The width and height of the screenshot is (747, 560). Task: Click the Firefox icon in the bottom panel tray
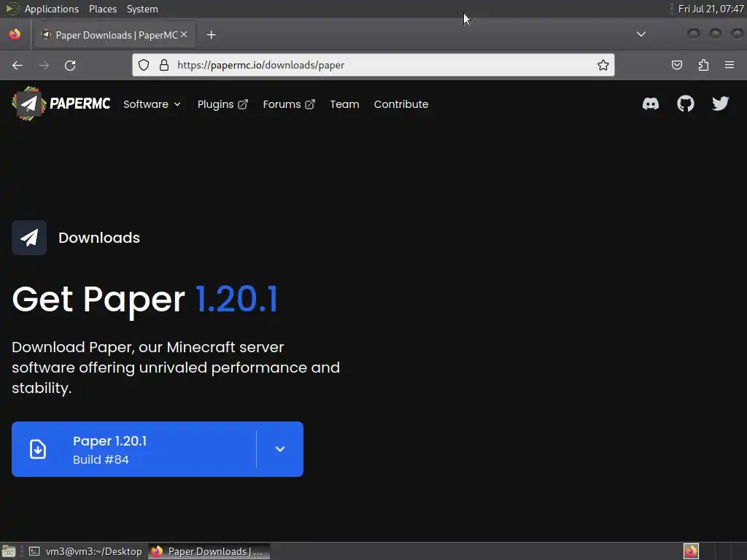click(691, 551)
